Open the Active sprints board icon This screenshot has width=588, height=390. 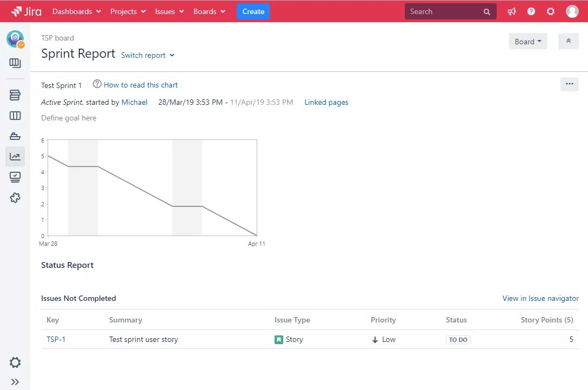pos(15,116)
